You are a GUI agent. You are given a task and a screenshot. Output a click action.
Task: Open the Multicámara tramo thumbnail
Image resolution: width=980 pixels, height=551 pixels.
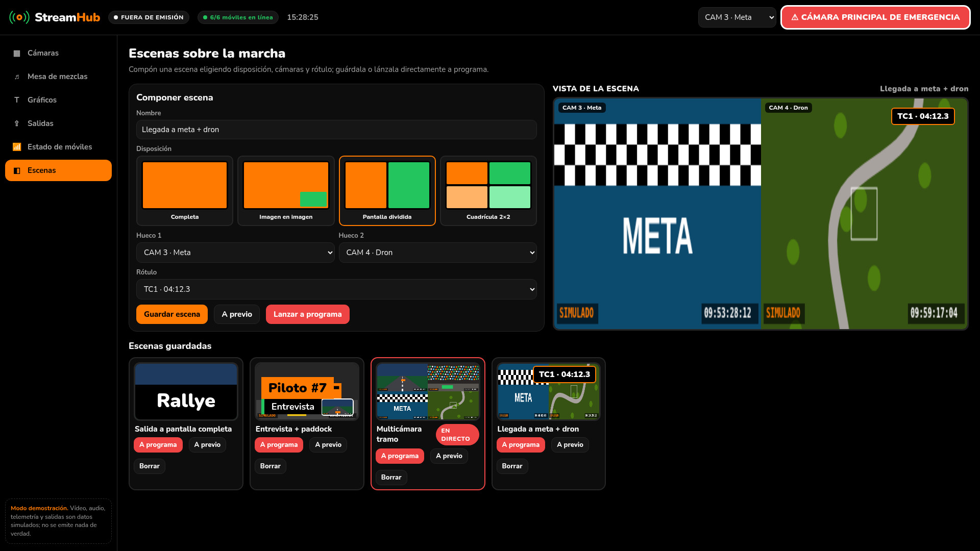point(428,391)
